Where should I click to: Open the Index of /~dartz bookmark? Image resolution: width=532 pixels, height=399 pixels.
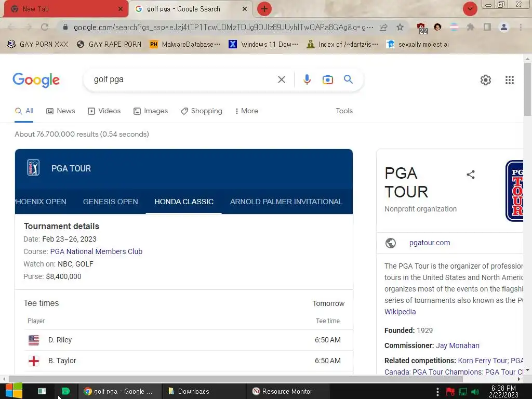(x=342, y=45)
